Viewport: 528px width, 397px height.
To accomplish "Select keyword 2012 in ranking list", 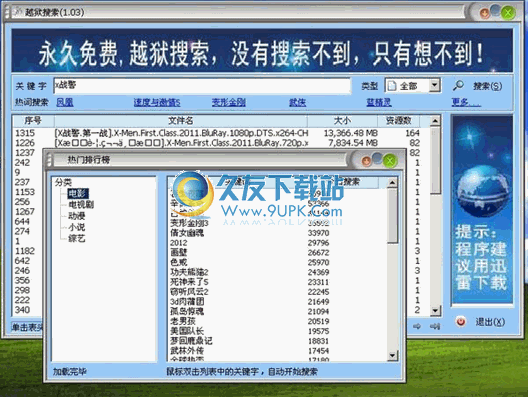I will [178, 243].
